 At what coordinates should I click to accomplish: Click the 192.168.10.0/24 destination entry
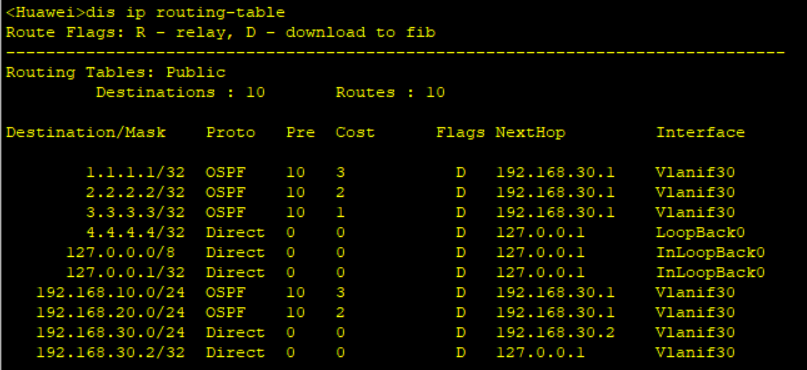(x=111, y=293)
